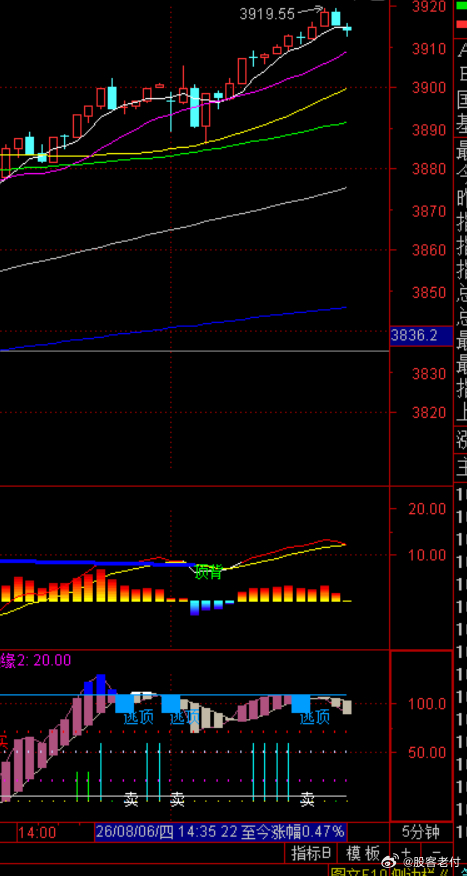Viewport: 467px width, 876px height.
Task: Click the 缘2: 20.00 indicator value
Action: pyautogui.click(x=36, y=660)
